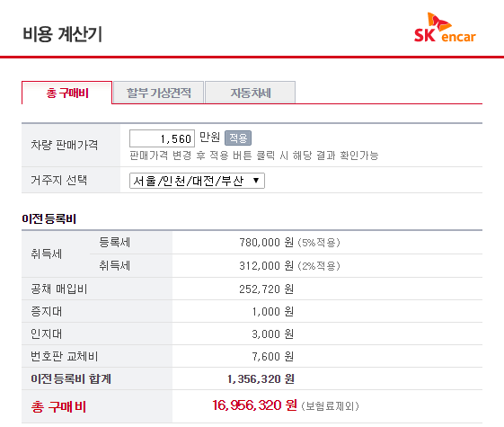Open the 거주지 선택 region dropdown
Viewport: 504px width, 427px height.
[197, 181]
